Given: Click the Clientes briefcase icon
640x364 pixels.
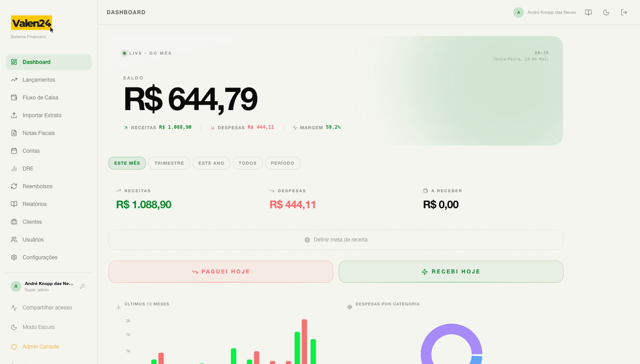Looking at the screenshot, I should pos(14,222).
